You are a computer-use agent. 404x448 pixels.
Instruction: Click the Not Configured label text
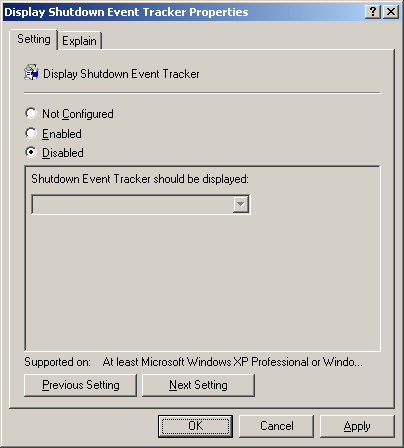click(x=78, y=114)
